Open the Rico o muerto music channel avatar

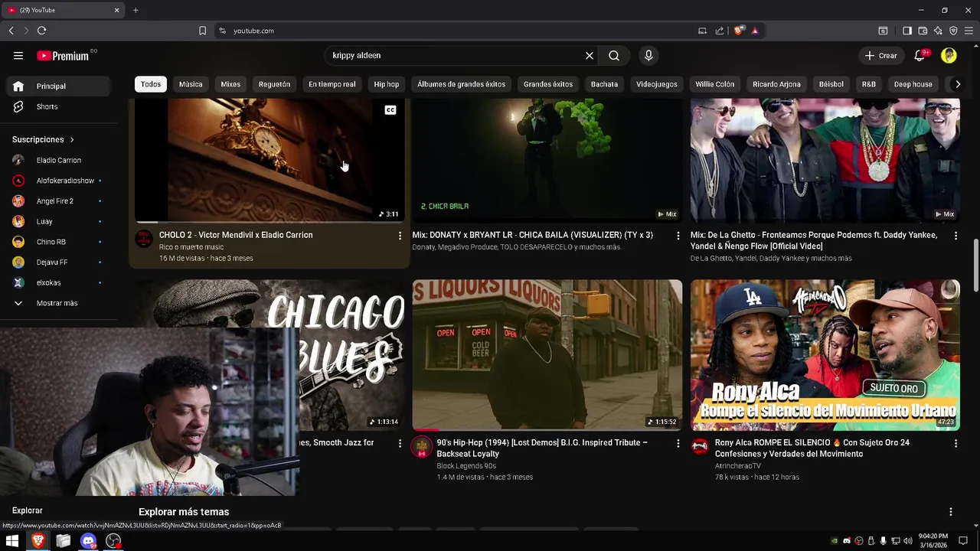tap(144, 239)
